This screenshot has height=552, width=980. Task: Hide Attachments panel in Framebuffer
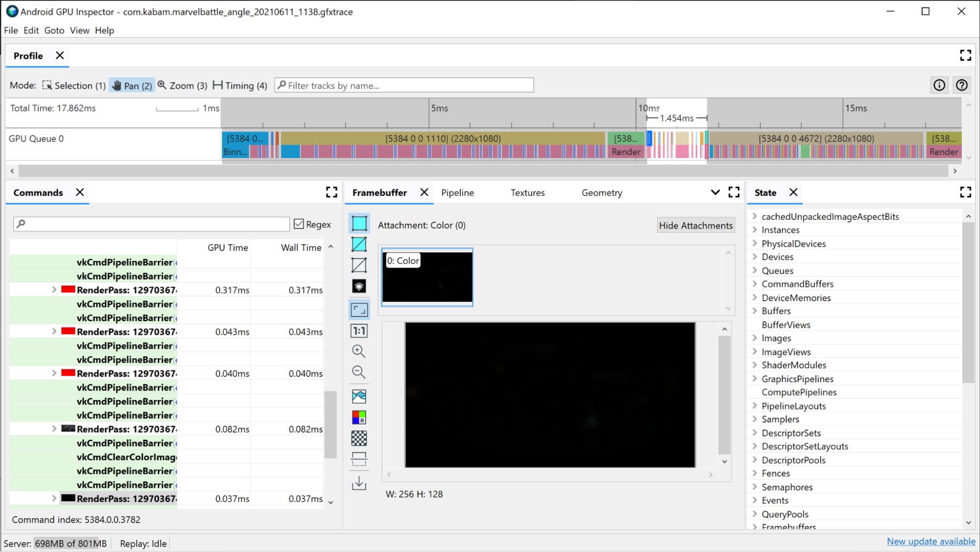[x=695, y=224]
